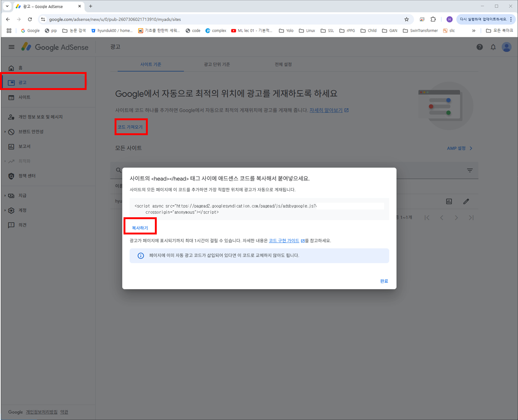Click browser forward arrow

(x=19, y=19)
